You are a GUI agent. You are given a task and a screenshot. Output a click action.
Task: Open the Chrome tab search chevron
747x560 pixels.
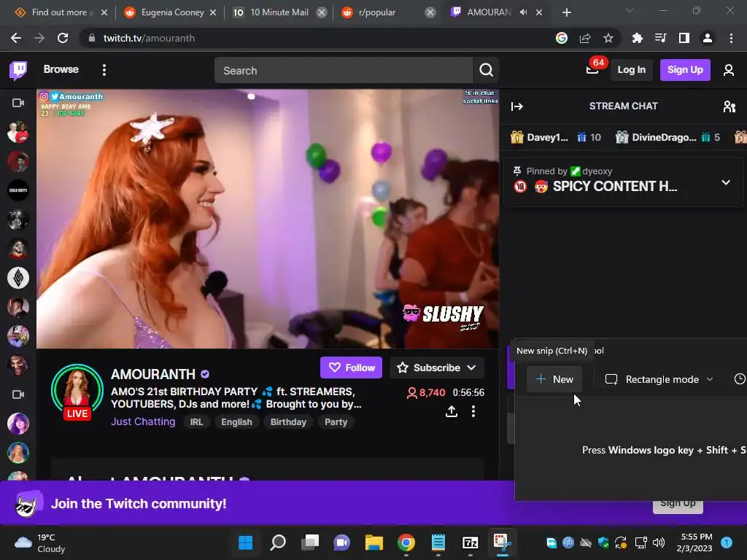pyautogui.click(x=630, y=10)
